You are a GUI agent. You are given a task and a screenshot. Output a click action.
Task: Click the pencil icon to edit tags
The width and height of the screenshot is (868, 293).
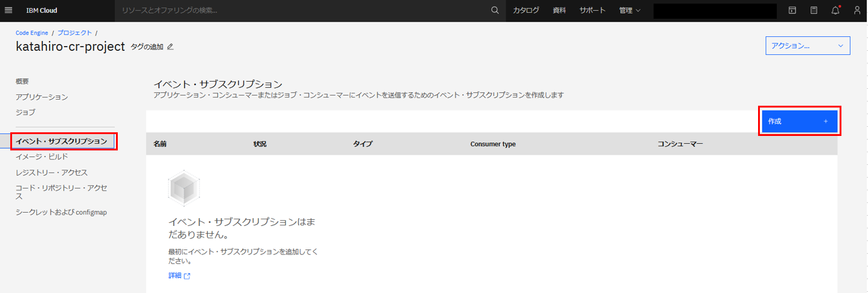pos(170,47)
